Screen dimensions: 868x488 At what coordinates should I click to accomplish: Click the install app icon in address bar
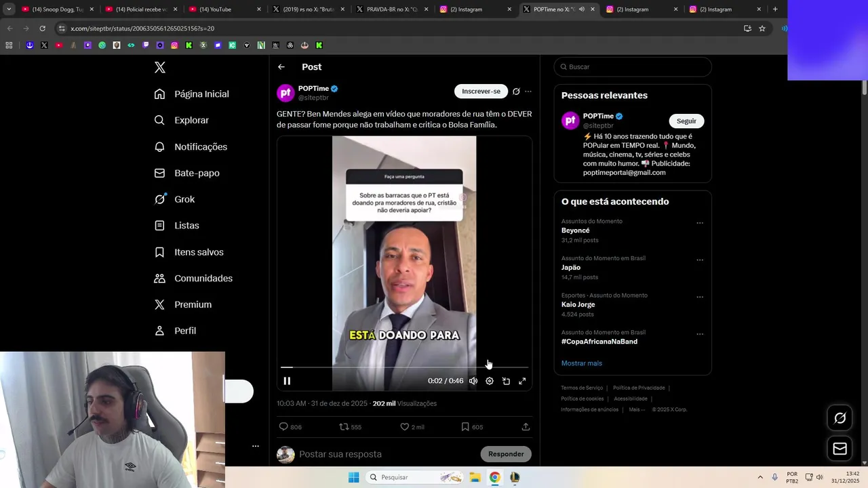747,28
